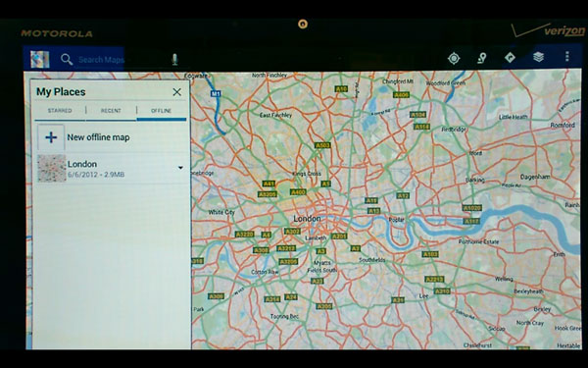Click the Kings Cross label on the map
Image resolution: width=588 pixels, height=368 pixels.
(307, 174)
